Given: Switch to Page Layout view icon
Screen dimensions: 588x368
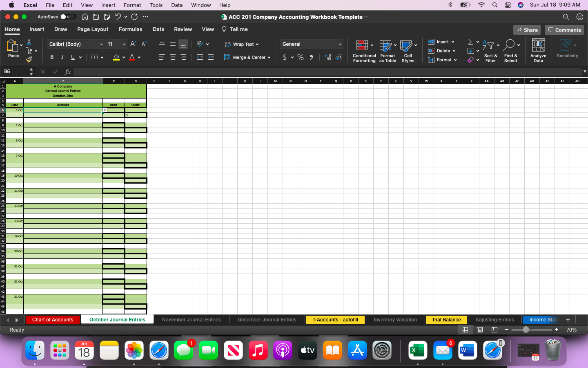Looking at the screenshot, I should coord(480,330).
